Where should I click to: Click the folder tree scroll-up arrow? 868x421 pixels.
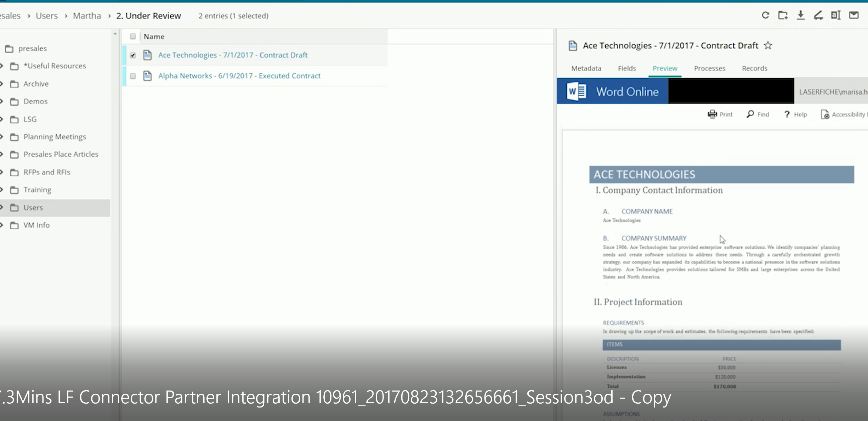click(115, 34)
